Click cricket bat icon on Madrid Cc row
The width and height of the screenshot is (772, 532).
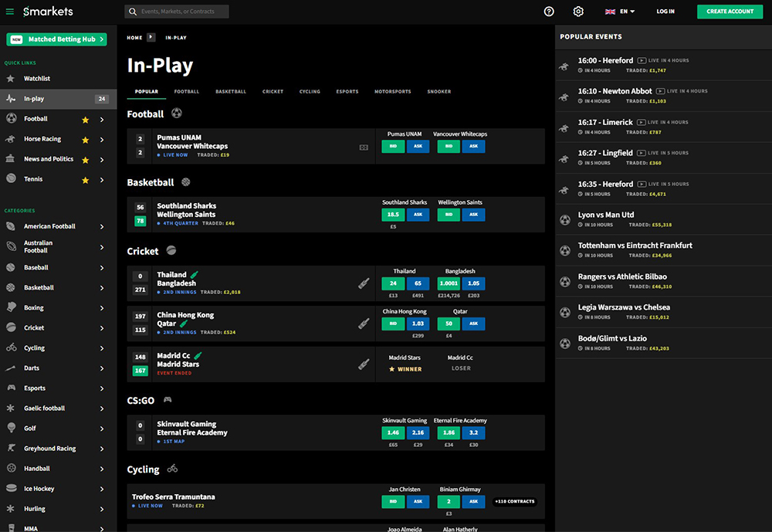[364, 364]
